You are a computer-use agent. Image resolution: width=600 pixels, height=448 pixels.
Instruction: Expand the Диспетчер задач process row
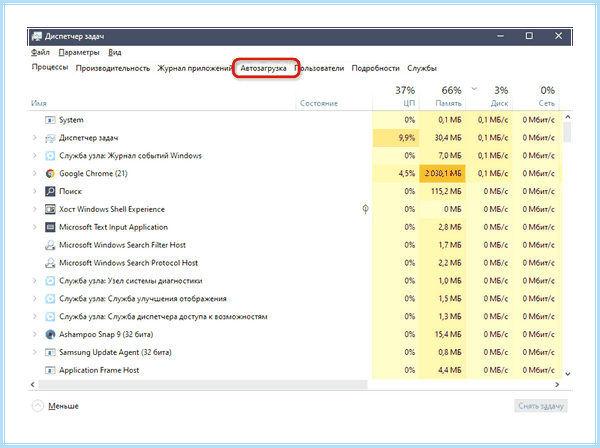pyautogui.click(x=34, y=138)
